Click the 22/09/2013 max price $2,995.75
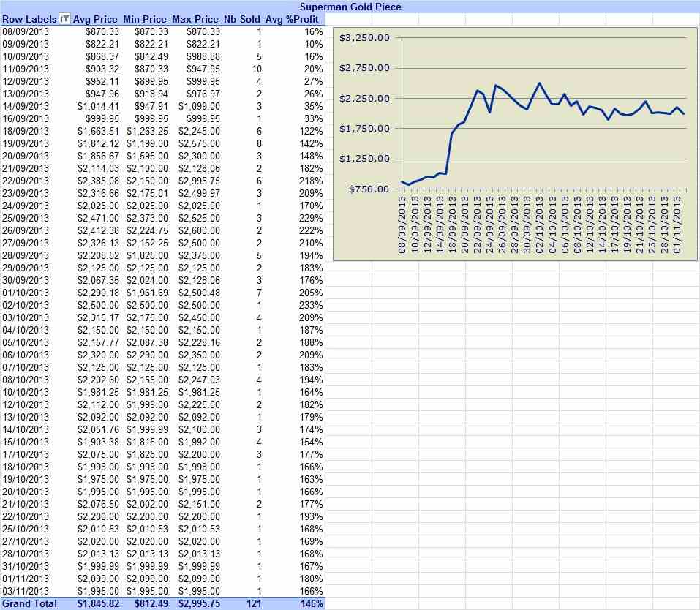700x610 pixels. point(199,181)
